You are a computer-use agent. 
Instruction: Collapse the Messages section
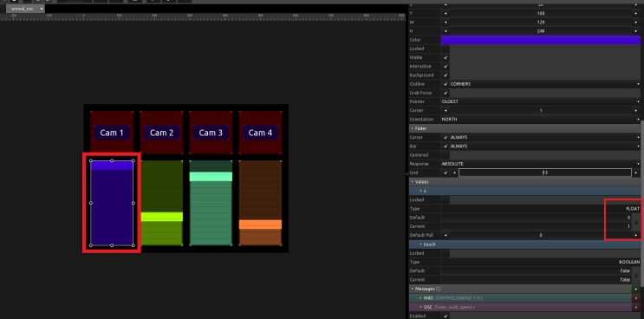412,289
